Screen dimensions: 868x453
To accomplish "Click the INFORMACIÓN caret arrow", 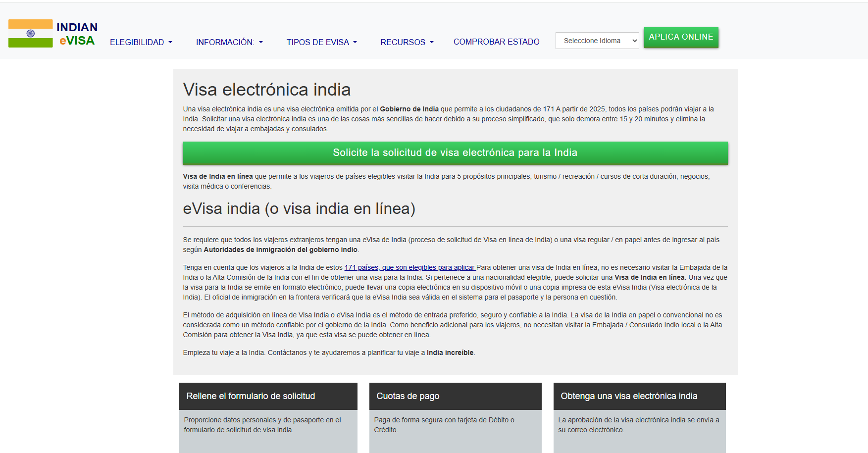I will (x=261, y=43).
